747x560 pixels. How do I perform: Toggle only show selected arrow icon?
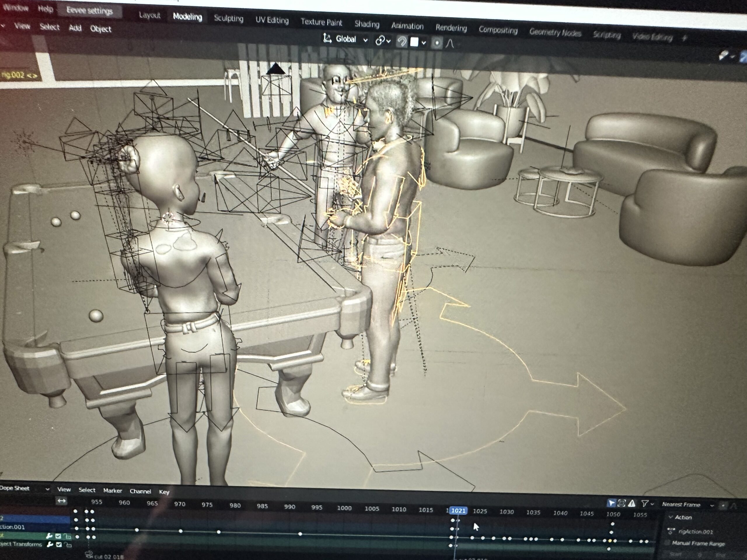click(611, 503)
